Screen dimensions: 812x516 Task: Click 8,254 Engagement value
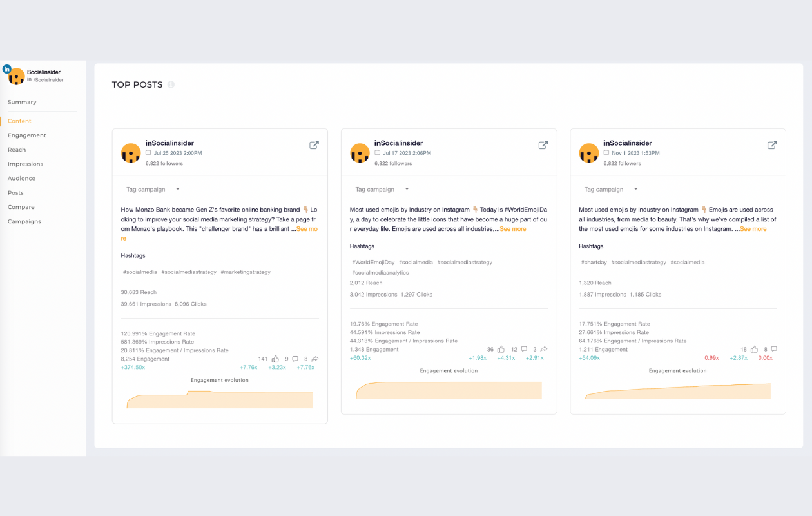click(x=145, y=359)
